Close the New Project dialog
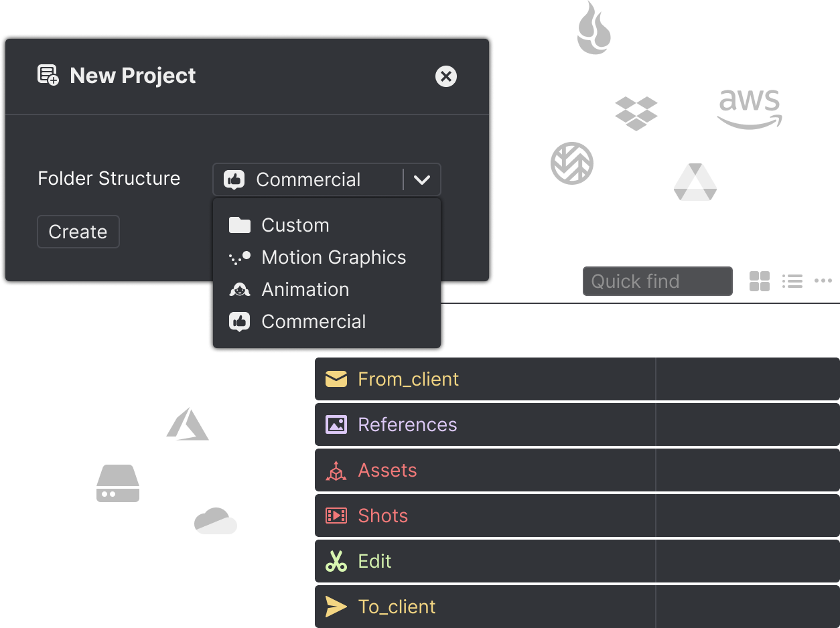The width and height of the screenshot is (840, 628). (446, 76)
